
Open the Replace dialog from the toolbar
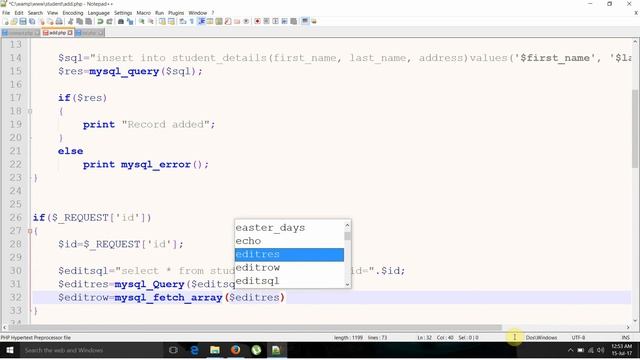click(x=130, y=21)
